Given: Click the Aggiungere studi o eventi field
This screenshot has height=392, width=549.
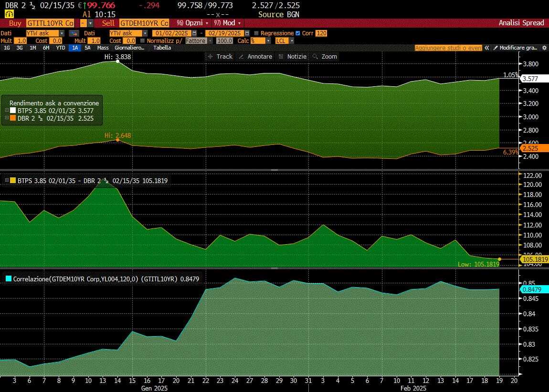Looking at the screenshot, I should point(449,48).
